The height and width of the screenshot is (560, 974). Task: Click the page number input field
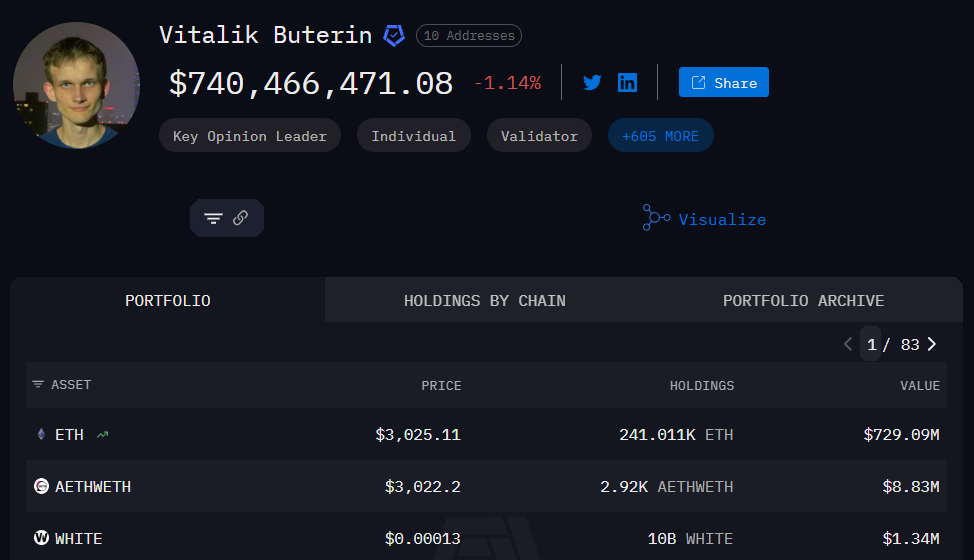871,344
